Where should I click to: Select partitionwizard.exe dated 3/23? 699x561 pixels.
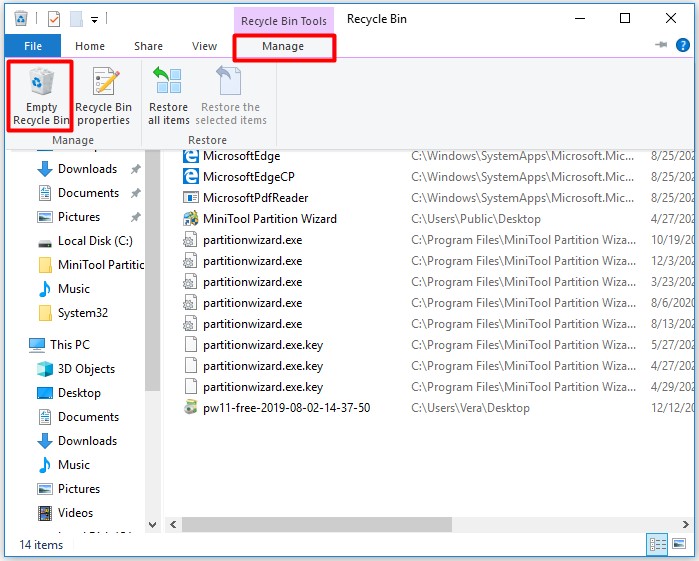(x=252, y=282)
